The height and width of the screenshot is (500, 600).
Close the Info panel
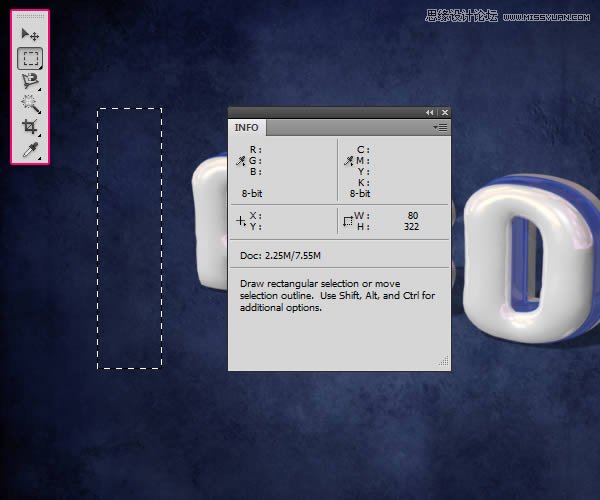click(445, 112)
